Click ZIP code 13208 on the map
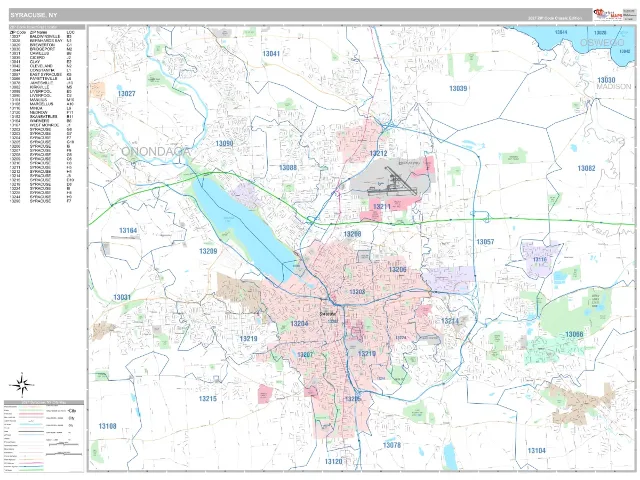 (352, 234)
